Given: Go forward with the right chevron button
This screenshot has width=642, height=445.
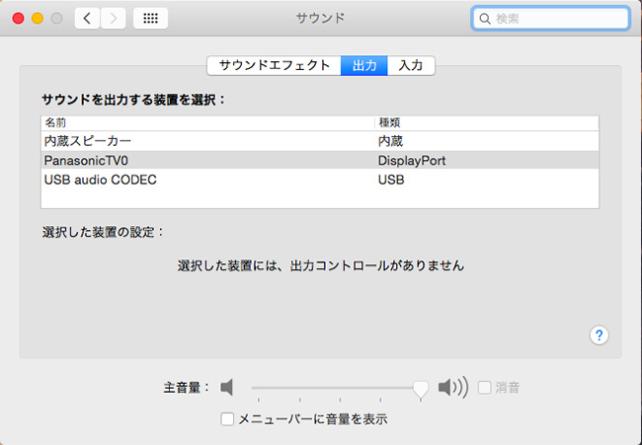Looking at the screenshot, I should pos(113,18).
